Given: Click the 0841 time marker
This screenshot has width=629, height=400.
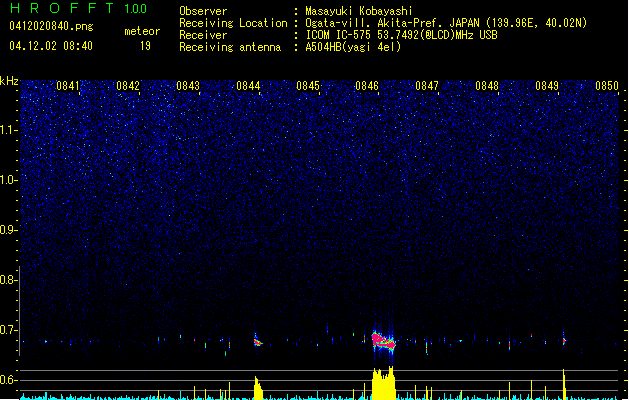Looking at the screenshot, I should tap(68, 86).
